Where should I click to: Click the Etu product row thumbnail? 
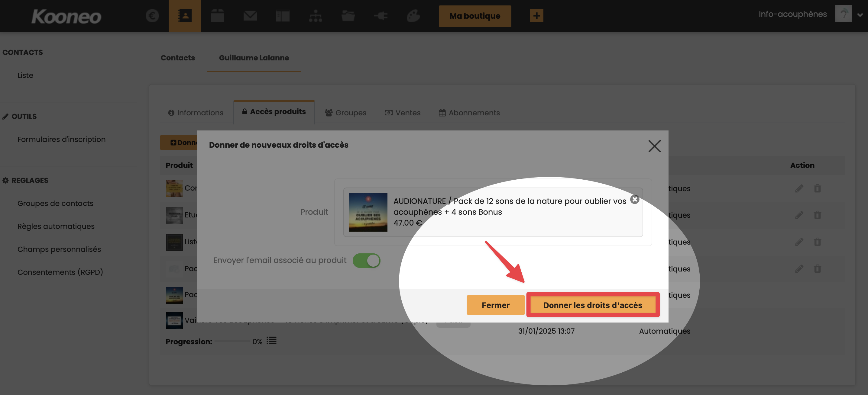point(174,215)
